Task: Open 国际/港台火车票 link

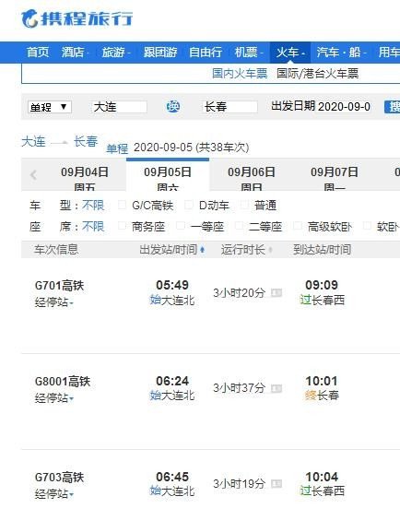Action: point(318,73)
